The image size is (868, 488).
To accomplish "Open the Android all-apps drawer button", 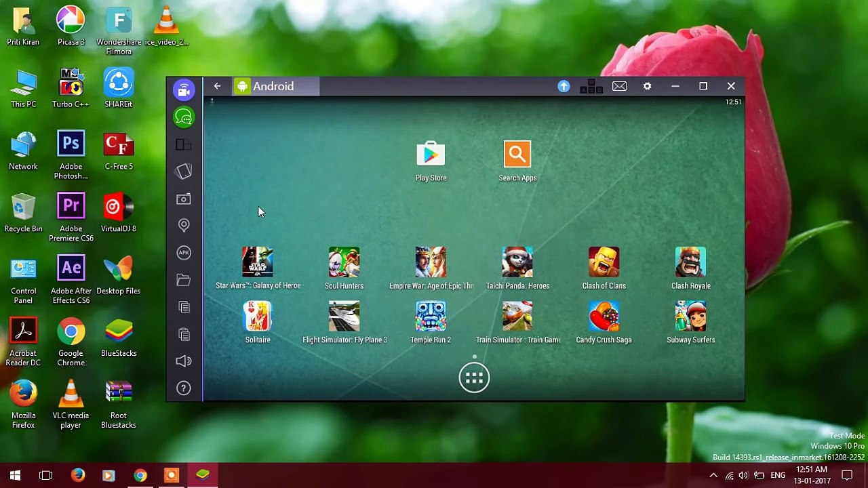I will pyautogui.click(x=474, y=378).
